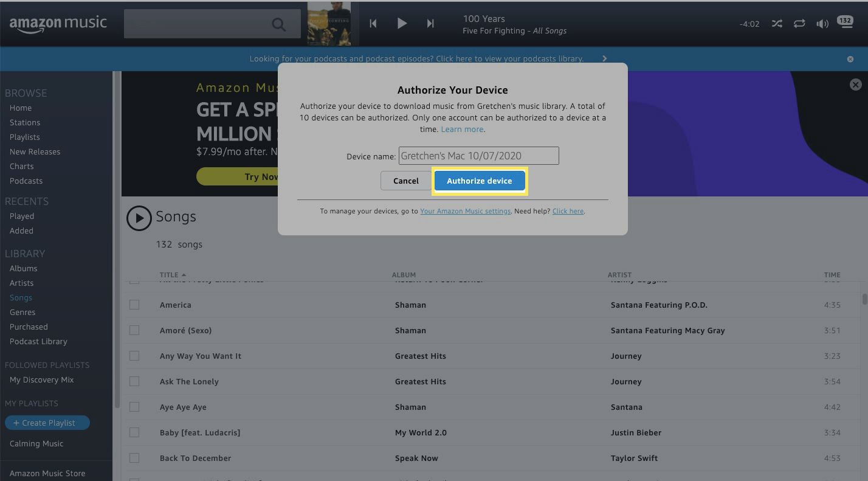Click the Speak Now album name
The height and width of the screenshot is (481, 868).
click(x=416, y=458)
